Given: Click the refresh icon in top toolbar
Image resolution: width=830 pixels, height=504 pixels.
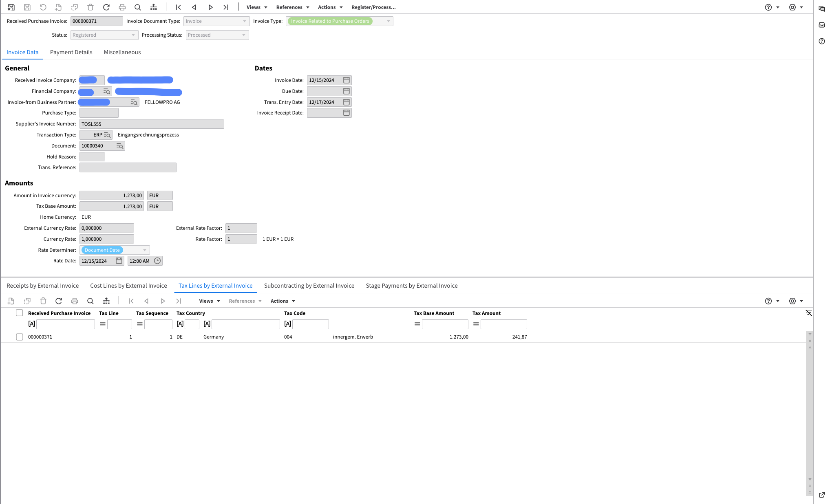Looking at the screenshot, I should (x=106, y=7).
